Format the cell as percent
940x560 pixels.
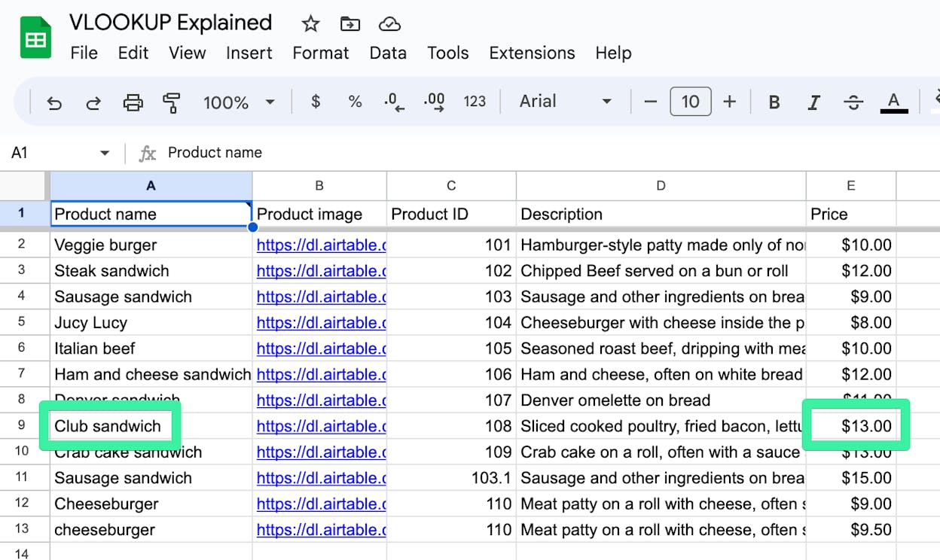[x=355, y=102]
